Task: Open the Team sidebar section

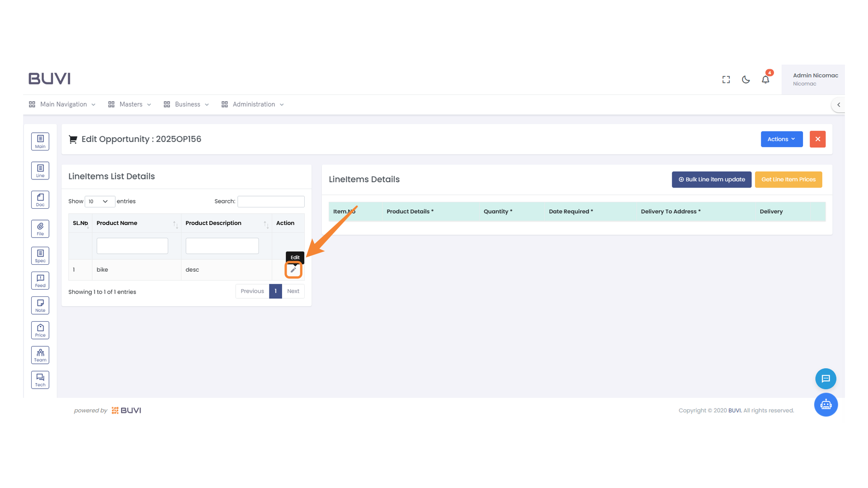Action: pos(40,355)
